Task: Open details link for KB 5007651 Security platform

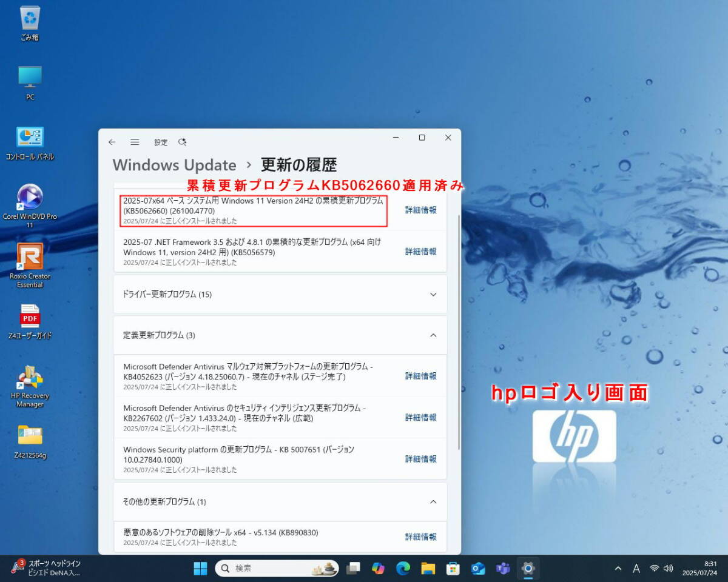Action: 421,459
